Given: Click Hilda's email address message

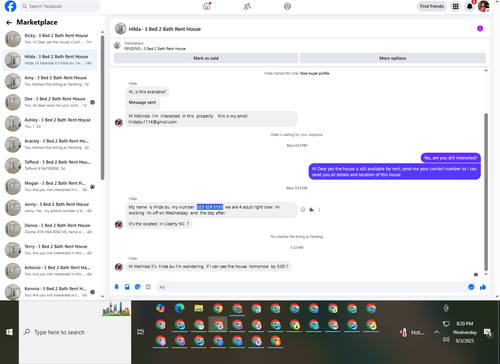Looking at the screenshot, I should 211,119.
